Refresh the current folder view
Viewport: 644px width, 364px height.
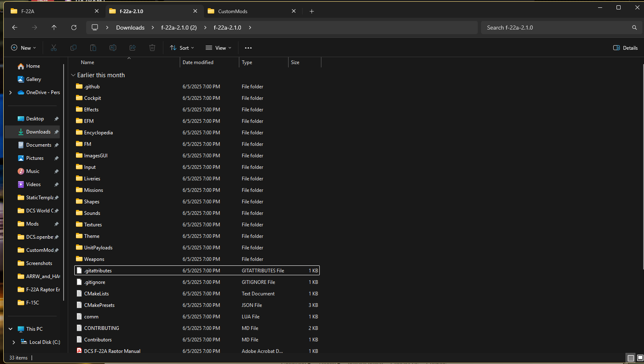pyautogui.click(x=74, y=28)
